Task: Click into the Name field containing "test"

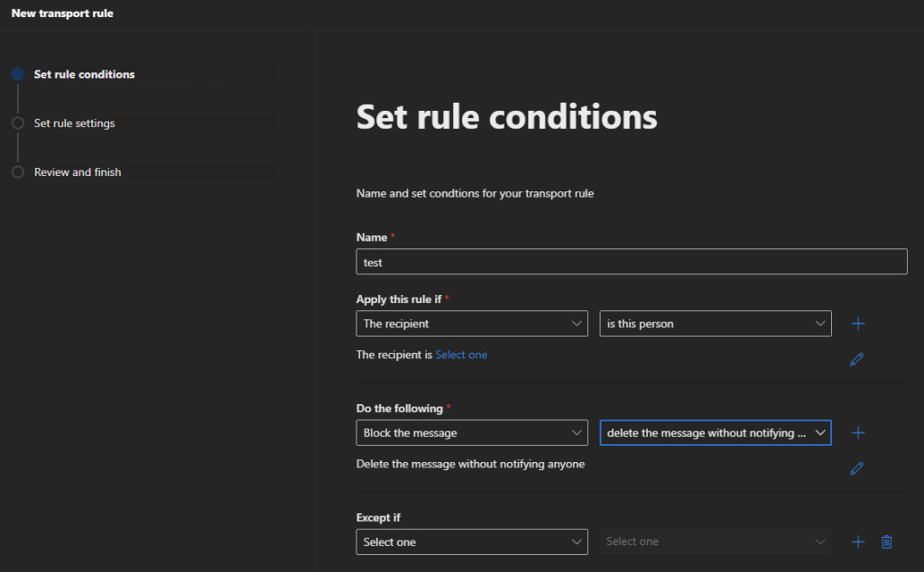Action: (x=632, y=262)
